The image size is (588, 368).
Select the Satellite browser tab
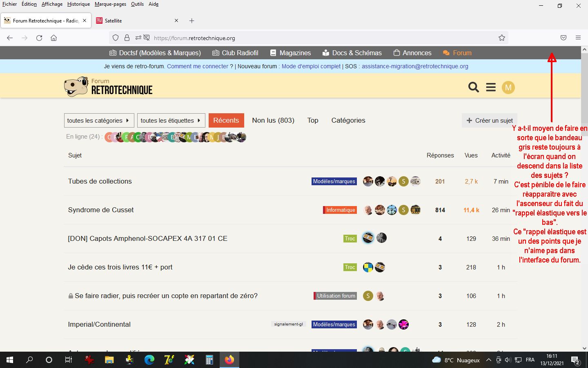click(x=135, y=20)
